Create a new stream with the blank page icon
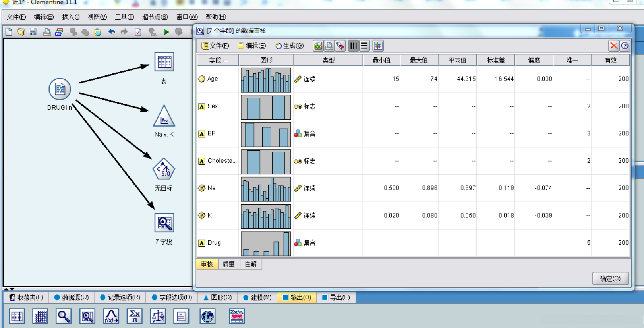 tap(9, 32)
